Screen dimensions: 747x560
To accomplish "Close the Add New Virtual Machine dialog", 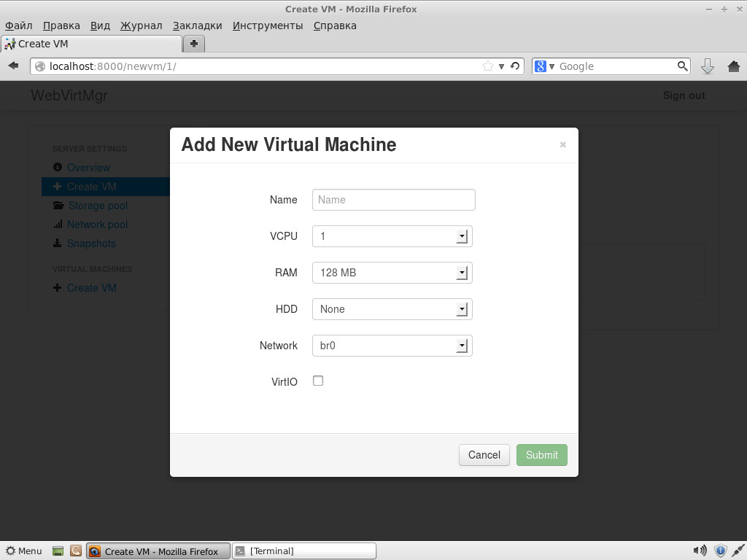I will click(562, 144).
